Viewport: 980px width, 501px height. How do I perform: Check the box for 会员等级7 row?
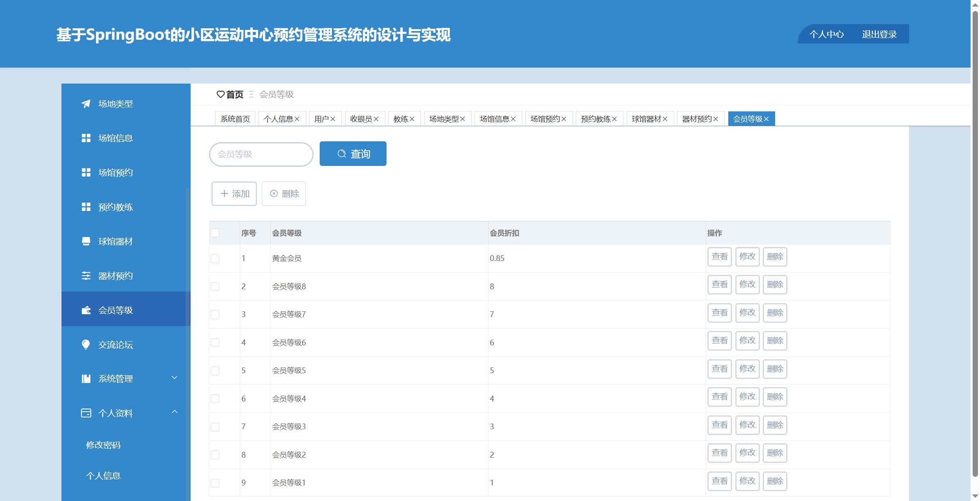[x=215, y=315]
